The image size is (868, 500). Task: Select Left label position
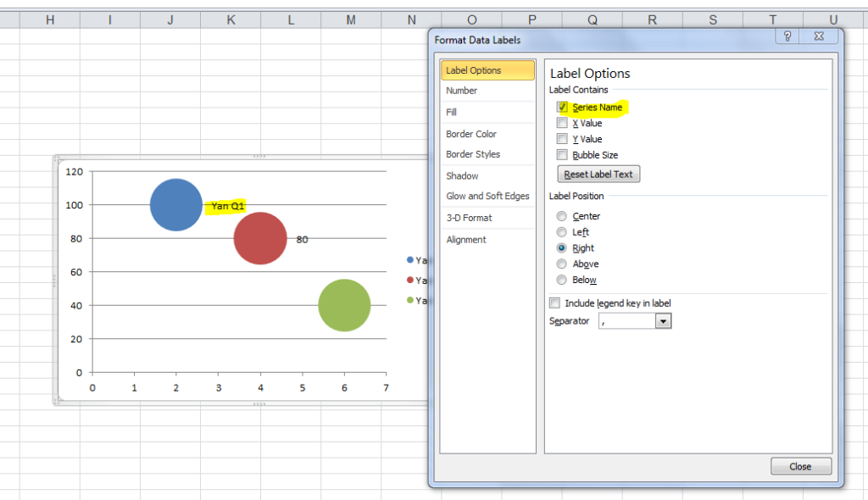pyautogui.click(x=561, y=232)
